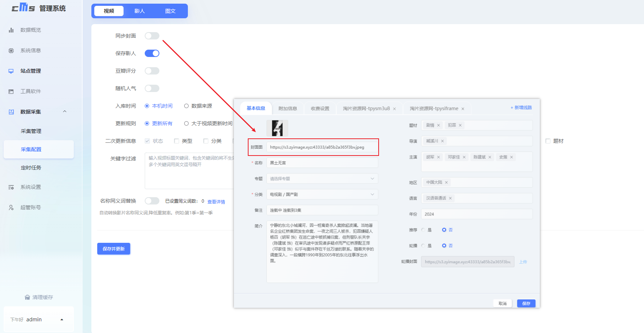Switch to the 影人 tab
Screen dimensions: 644x333
point(140,11)
